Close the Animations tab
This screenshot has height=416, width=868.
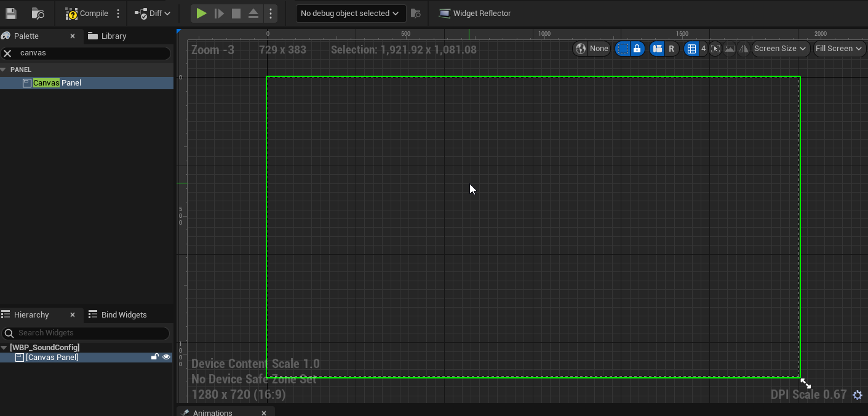[x=264, y=413]
